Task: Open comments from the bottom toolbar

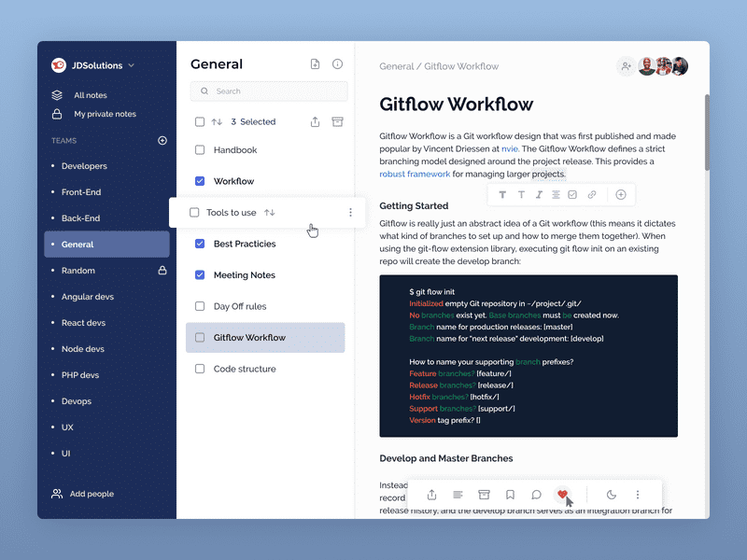Action: click(x=536, y=495)
